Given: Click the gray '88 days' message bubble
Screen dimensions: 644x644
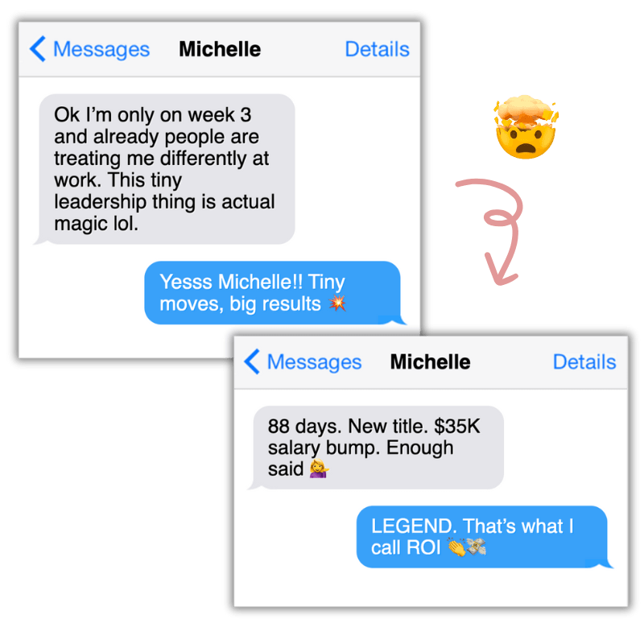Looking at the screenshot, I should (x=378, y=448).
